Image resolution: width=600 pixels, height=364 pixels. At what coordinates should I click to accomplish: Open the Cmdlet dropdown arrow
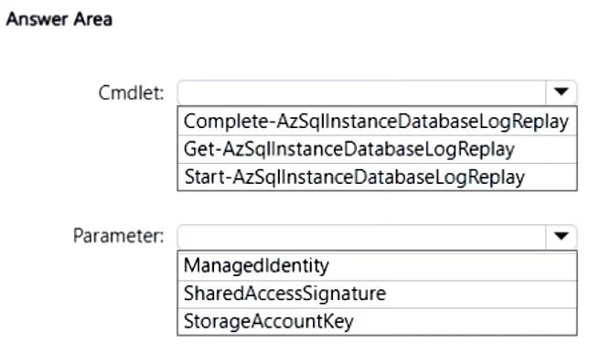click(x=561, y=92)
